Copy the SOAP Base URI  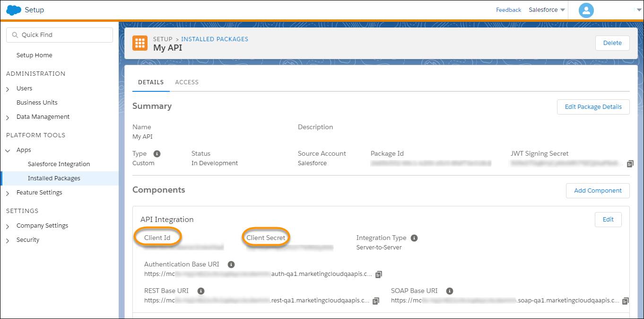(x=626, y=301)
